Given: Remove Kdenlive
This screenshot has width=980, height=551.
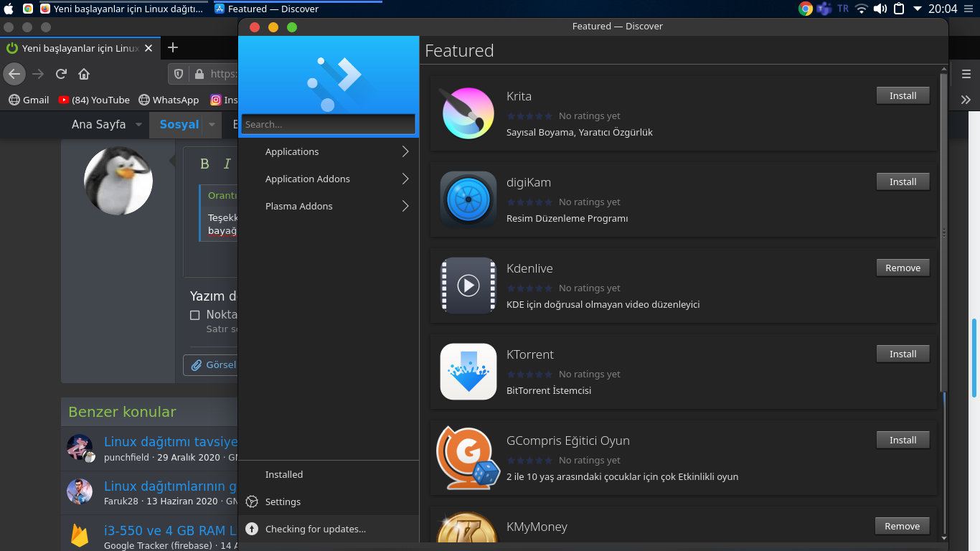Looking at the screenshot, I should click(x=903, y=268).
